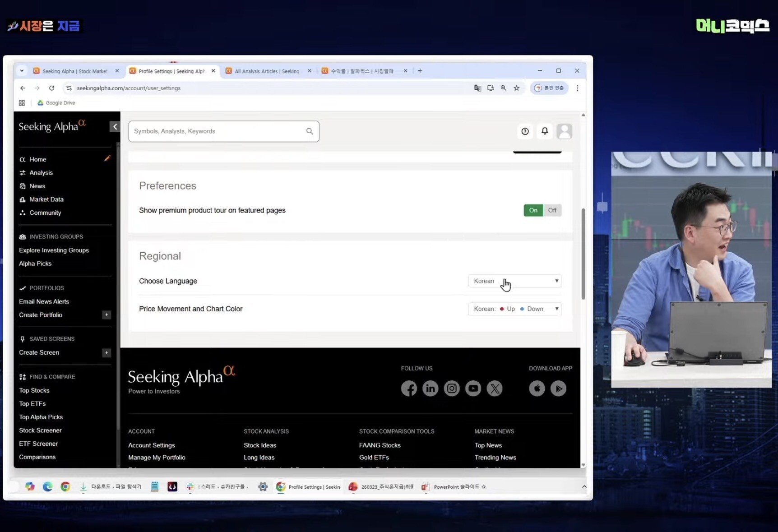The image size is (778, 532).
Task: Expand Price Movement and Chart Color dropdown
Action: [x=515, y=309]
